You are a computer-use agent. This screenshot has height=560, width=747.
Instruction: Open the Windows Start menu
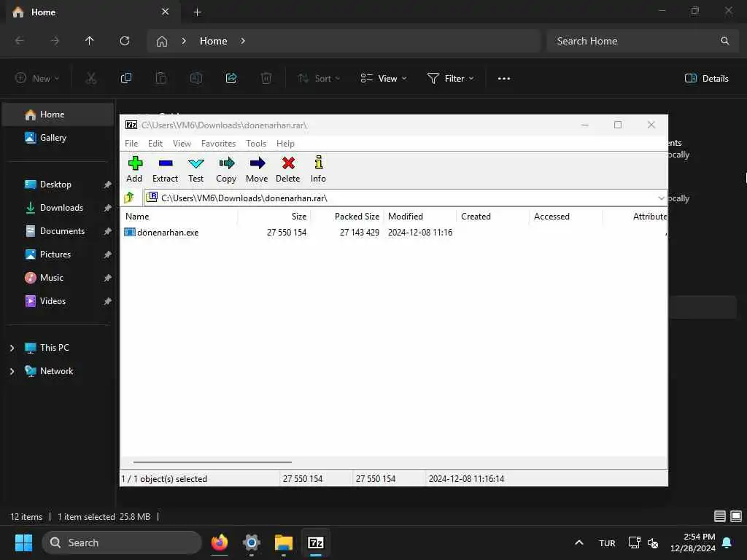point(24,542)
